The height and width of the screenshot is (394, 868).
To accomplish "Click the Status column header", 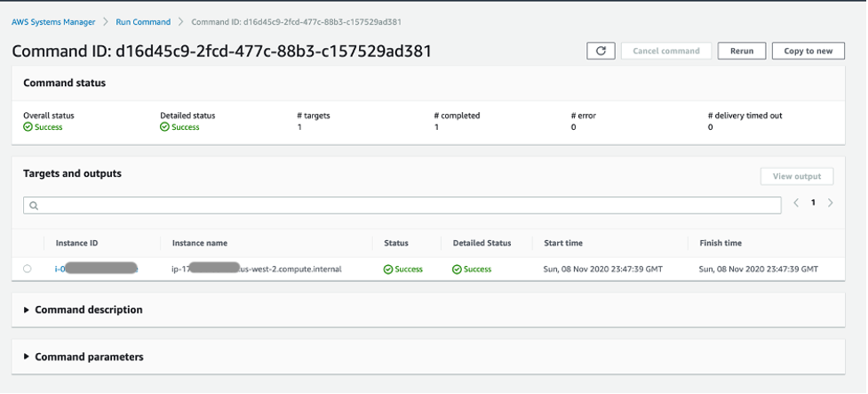I will (x=396, y=244).
